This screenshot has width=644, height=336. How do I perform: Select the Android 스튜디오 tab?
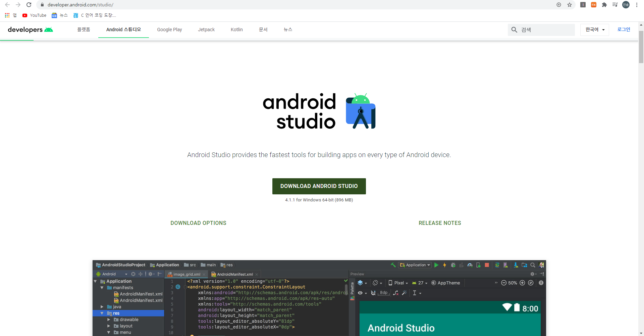click(x=123, y=30)
